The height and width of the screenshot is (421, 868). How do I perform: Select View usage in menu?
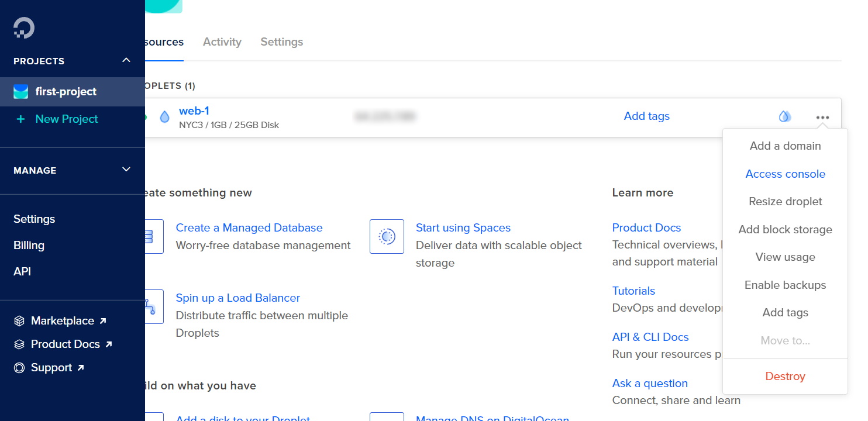click(x=785, y=257)
